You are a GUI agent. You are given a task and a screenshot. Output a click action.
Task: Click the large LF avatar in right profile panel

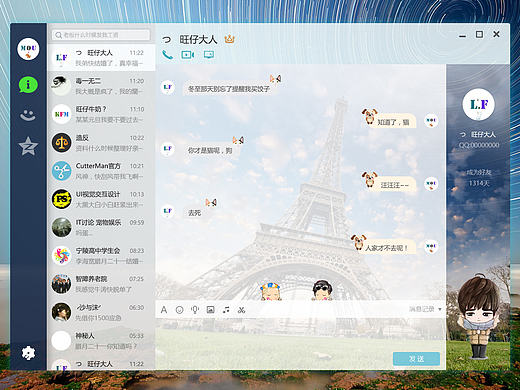479,105
